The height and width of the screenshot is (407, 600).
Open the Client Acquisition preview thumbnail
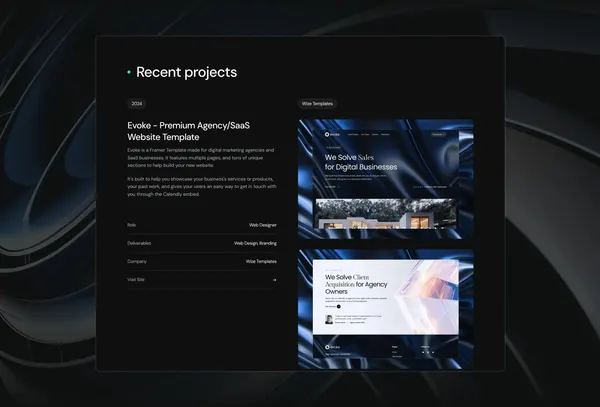coord(386,309)
